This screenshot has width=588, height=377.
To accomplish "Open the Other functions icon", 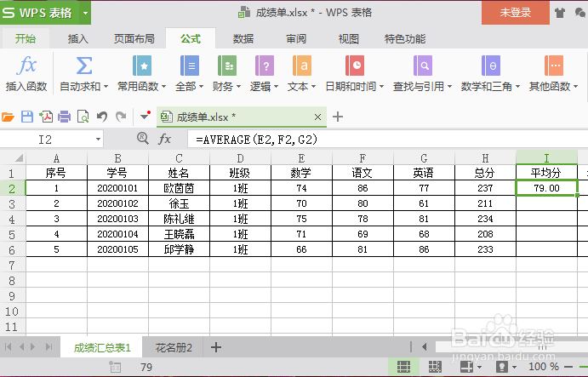I will pos(554,66).
